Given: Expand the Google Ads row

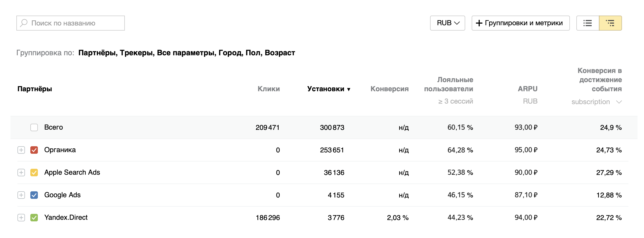Looking at the screenshot, I should pos(21,195).
